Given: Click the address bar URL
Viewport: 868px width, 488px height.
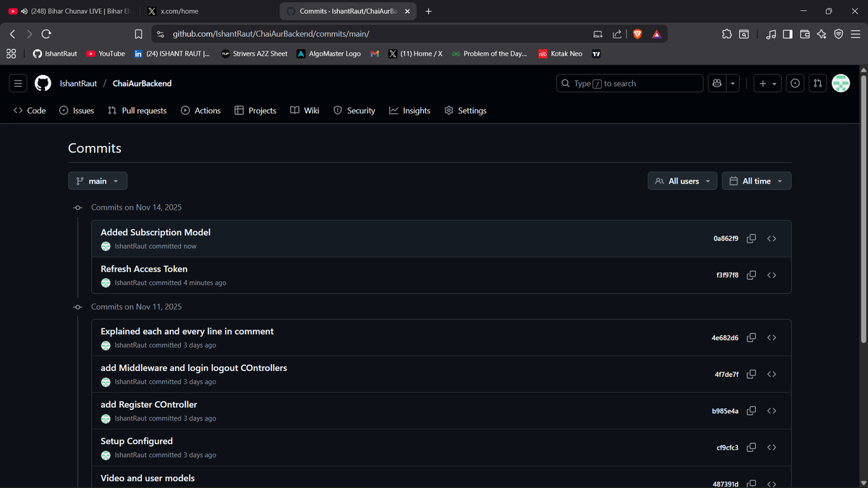Looking at the screenshot, I should (x=271, y=34).
